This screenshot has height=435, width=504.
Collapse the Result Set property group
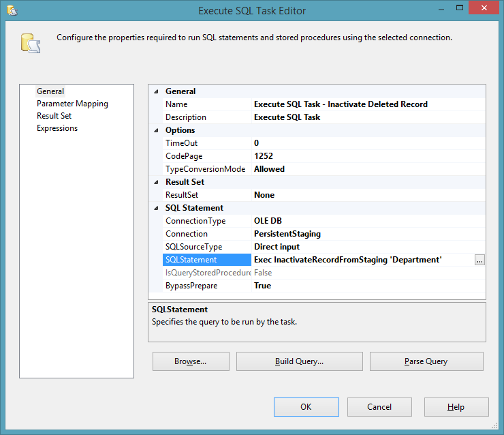pyautogui.click(x=156, y=182)
